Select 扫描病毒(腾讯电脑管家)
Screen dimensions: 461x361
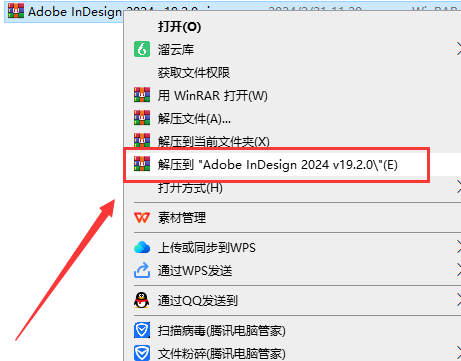pyautogui.click(x=222, y=331)
